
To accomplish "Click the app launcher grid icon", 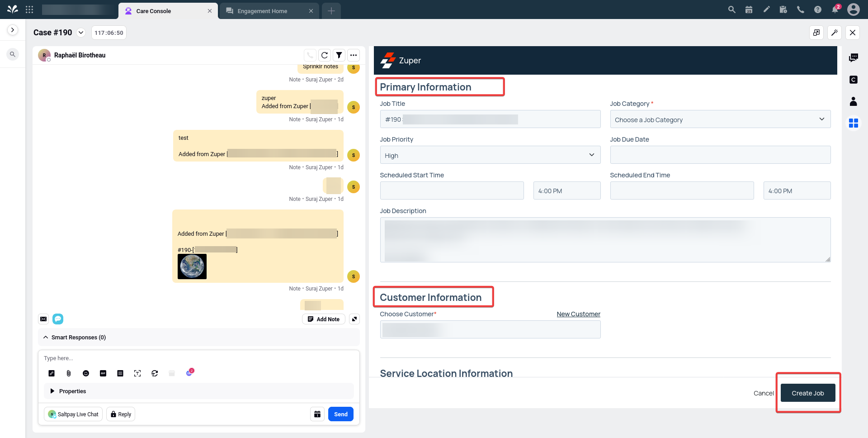I will [x=29, y=10].
